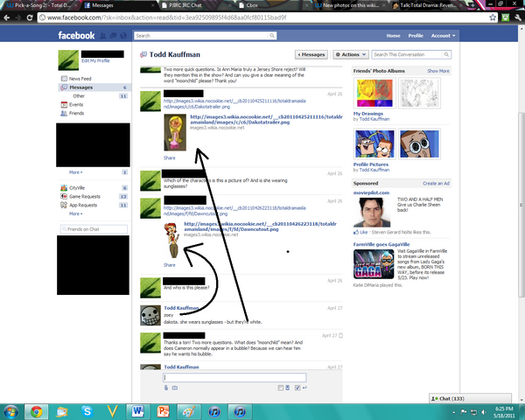This screenshot has width=525, height=420.
Task: Open Chrome wrench settings menu
Action: click(518, 17)
